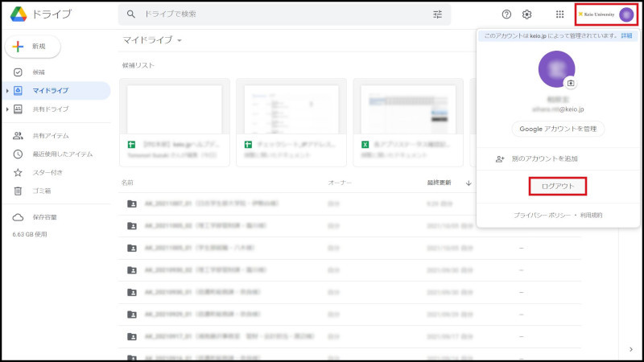The height and width of the screenshot is (362, 644).
Task: Open the settings gear icon
Action: (527, 14)
